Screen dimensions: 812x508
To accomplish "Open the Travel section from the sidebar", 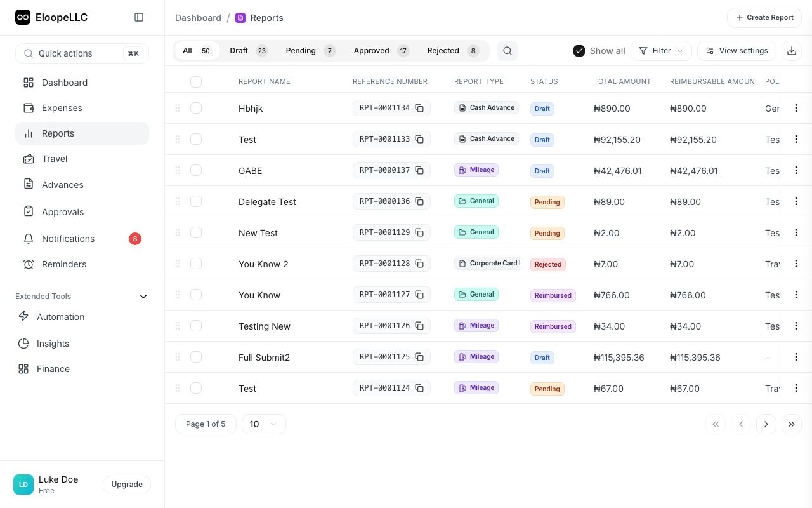I will 55,159.
